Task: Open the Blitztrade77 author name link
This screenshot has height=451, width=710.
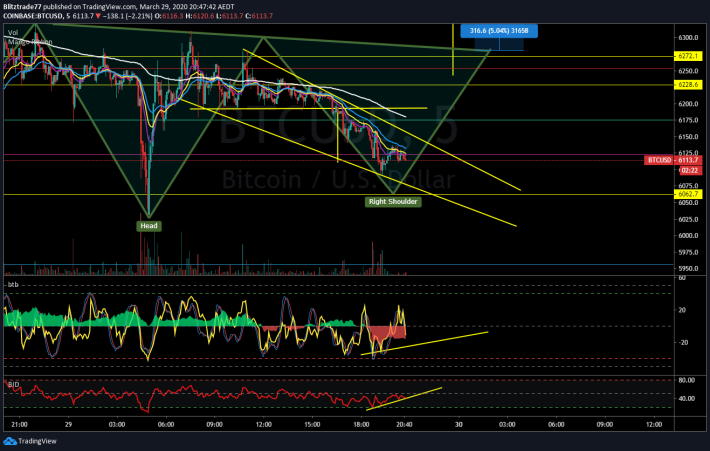Action: 22,7
